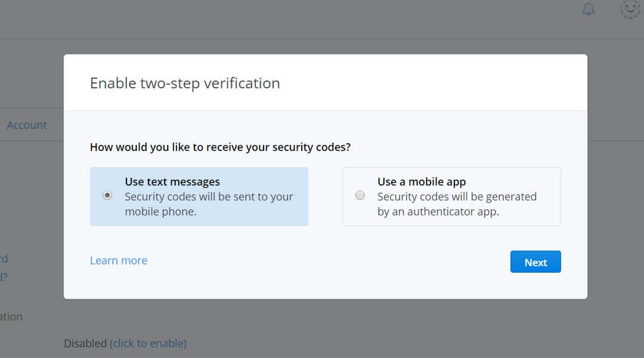Click the "generated by an authenticator app" description

pyautogui.click(x=457, y=204)
